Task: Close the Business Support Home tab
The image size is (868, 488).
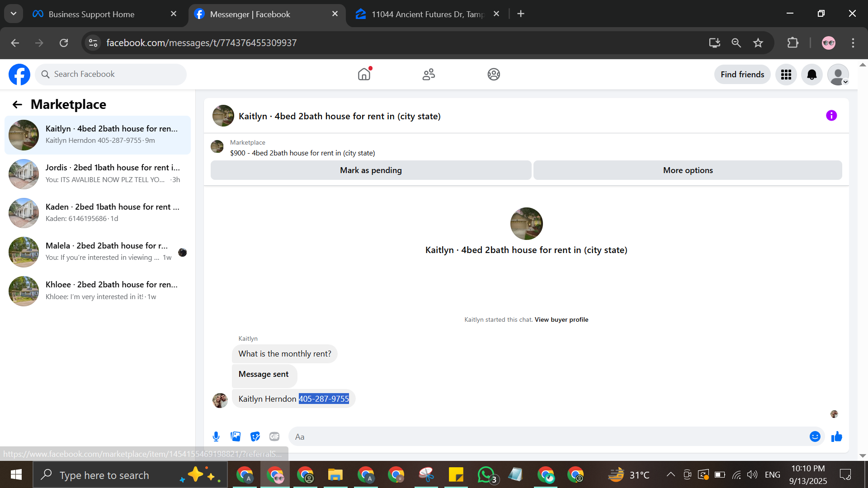Action: (174, 14)
